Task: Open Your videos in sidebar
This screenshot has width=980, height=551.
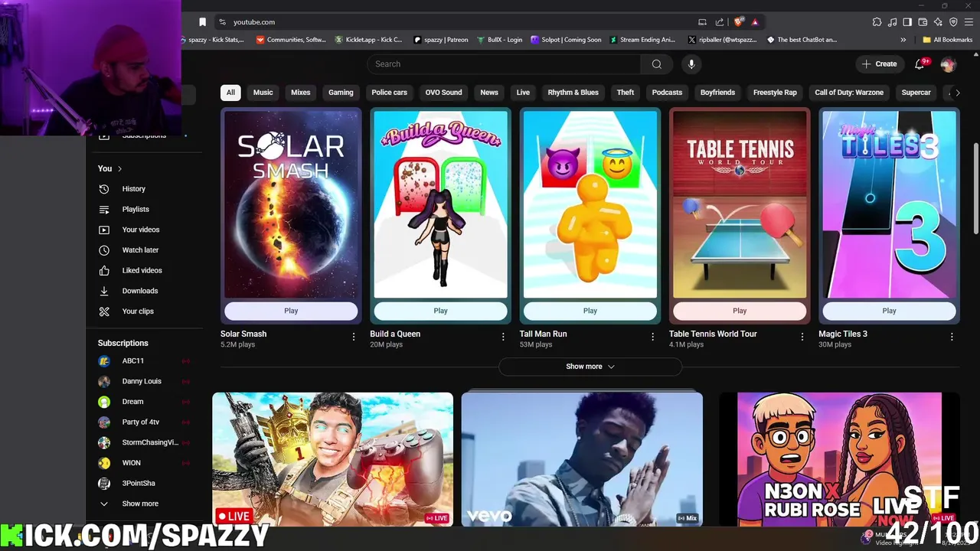Action: coord(141,230)
